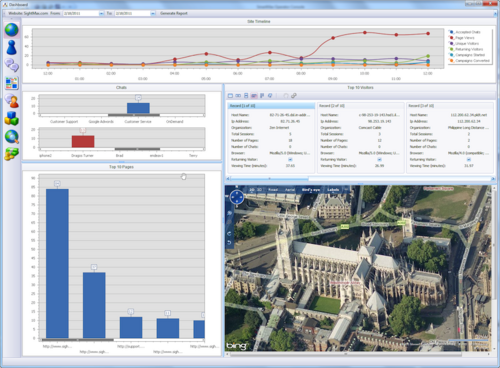Expand the map options chevron after Labels
Viewport: 500px width, 368px height.
346,190
